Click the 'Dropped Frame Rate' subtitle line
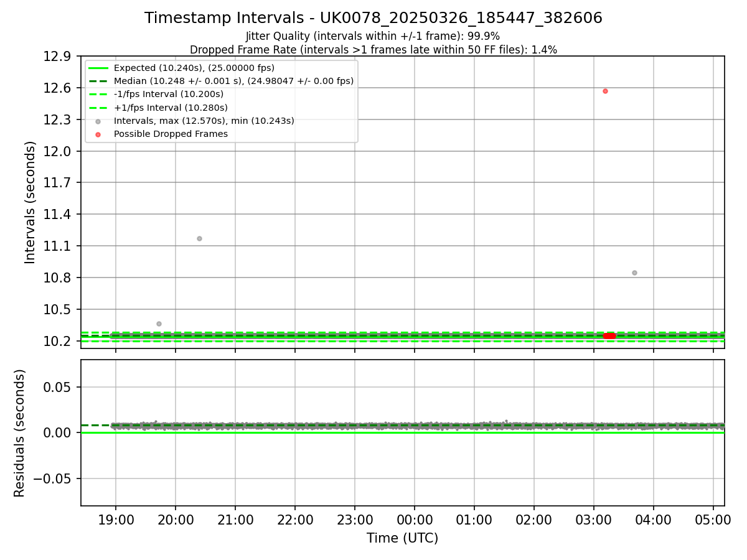The image size is (747, 560). pyautogui.click(x=374, y=50)
